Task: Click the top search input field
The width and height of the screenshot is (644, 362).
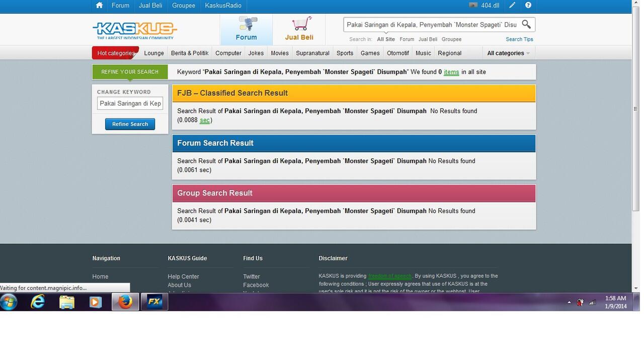Action: [x=432, y=25]
